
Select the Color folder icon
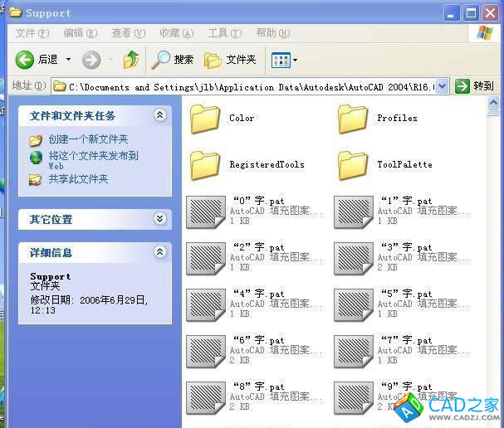(205, 119)
